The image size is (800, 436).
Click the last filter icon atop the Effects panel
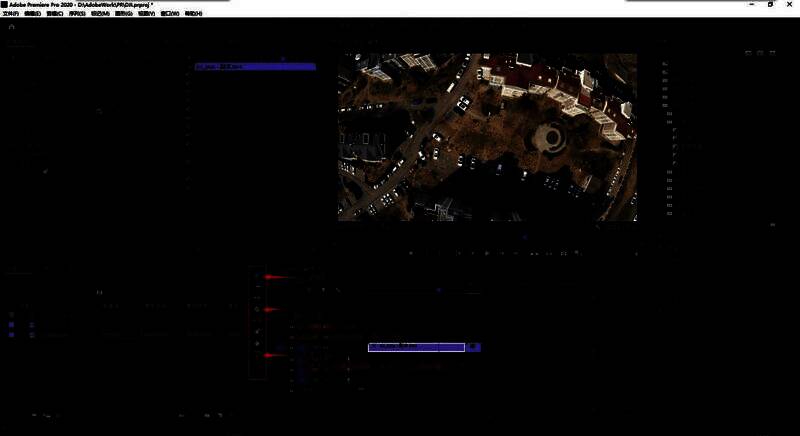[772, 52]
